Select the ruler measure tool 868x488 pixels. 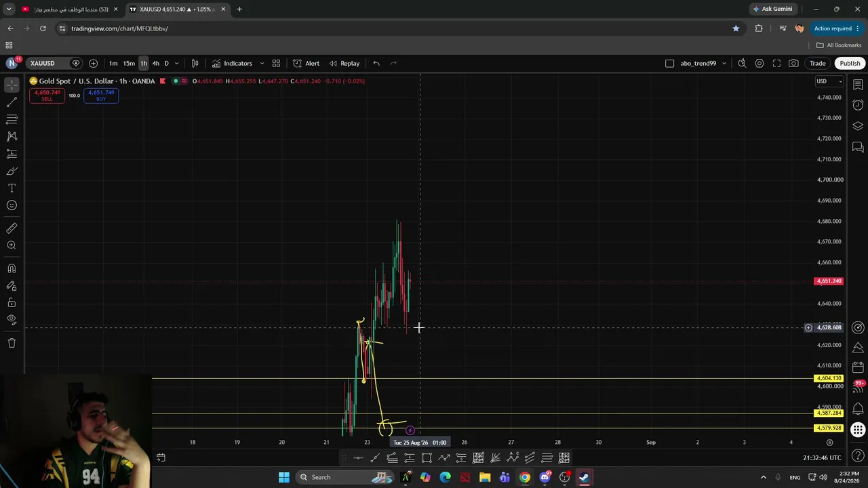pos(12,228)
